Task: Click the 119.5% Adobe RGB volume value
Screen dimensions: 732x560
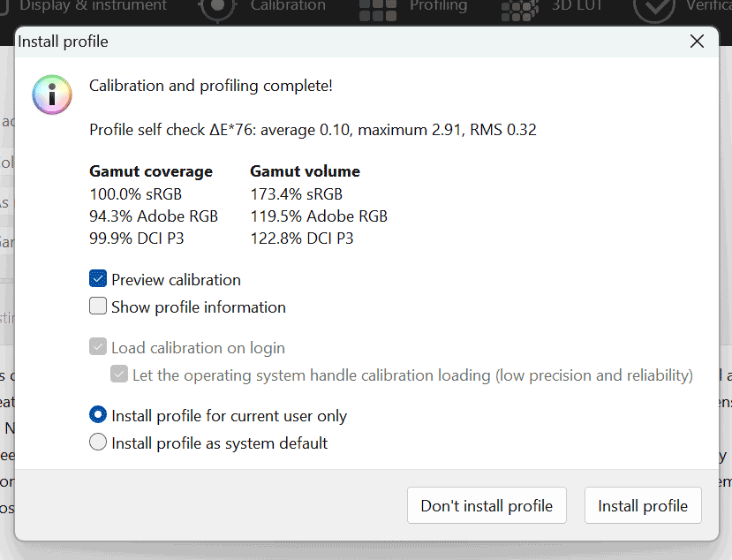Action: 319,216
